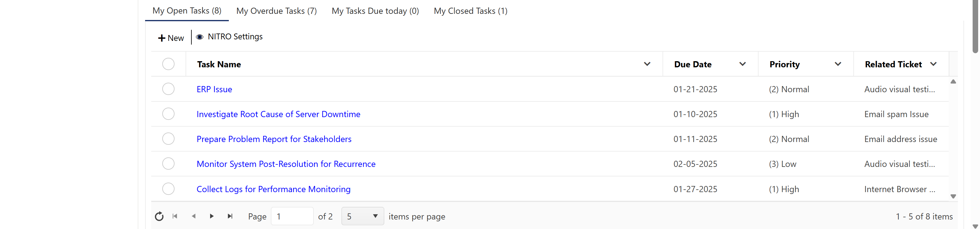
Task: Open the Due Date column dropdown
Action: click(742, 64)
